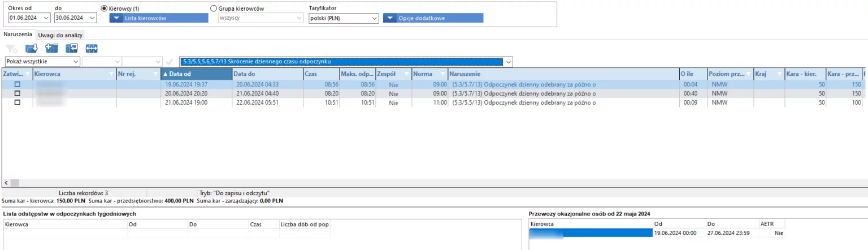
Task: Click the (5.3/5.5/13) Odpoczynek dzienny violation text
Action: click(x=524, y=103)
